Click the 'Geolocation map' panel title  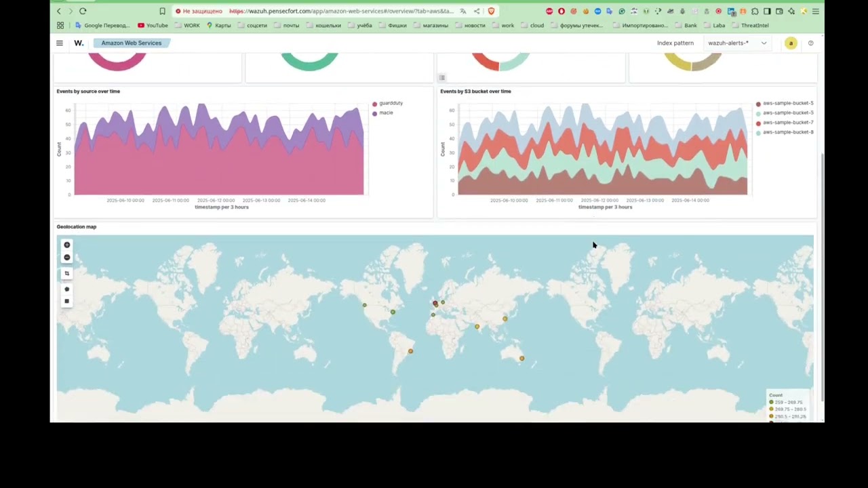(x=77, y=226)
